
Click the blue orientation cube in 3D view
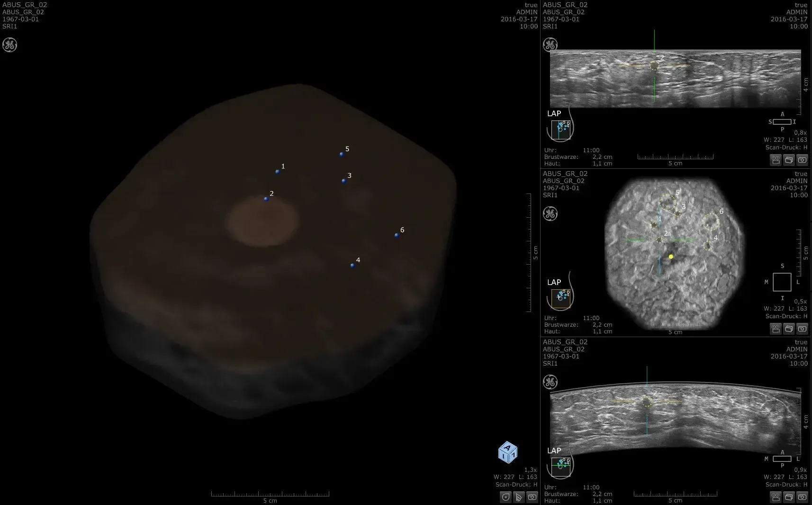click(x=508, y=452)
